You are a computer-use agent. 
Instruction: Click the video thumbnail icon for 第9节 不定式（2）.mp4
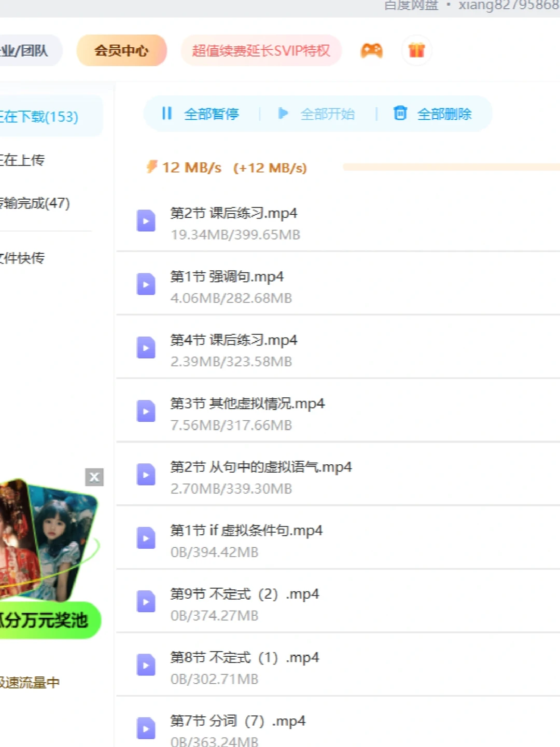tap(146, 602)
